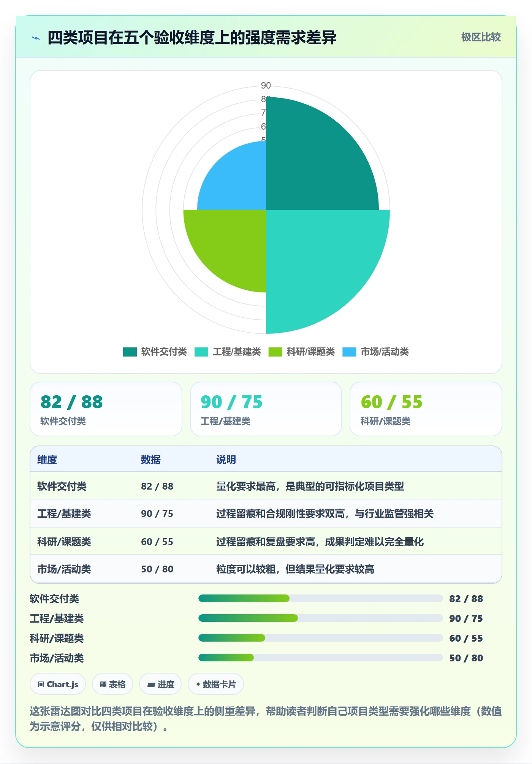Click the 粒度可以较粗 description cell
Viewport: 532px width, 764px height.
coord(295,569)
